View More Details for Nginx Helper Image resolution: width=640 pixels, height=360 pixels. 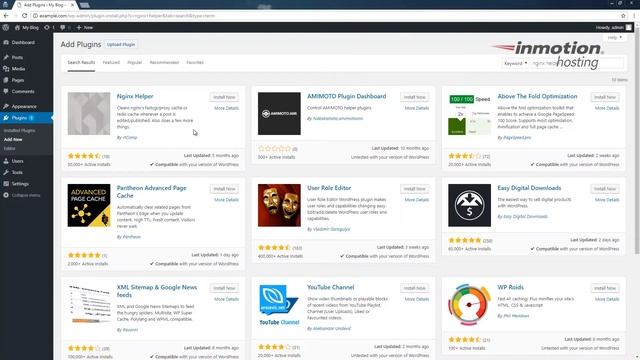click(x=226, y=108)
